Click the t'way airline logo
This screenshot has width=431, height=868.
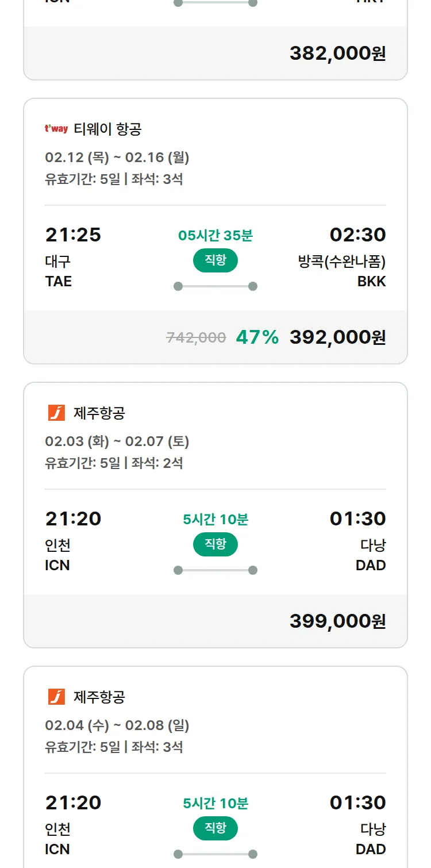(x=56, y=129)
